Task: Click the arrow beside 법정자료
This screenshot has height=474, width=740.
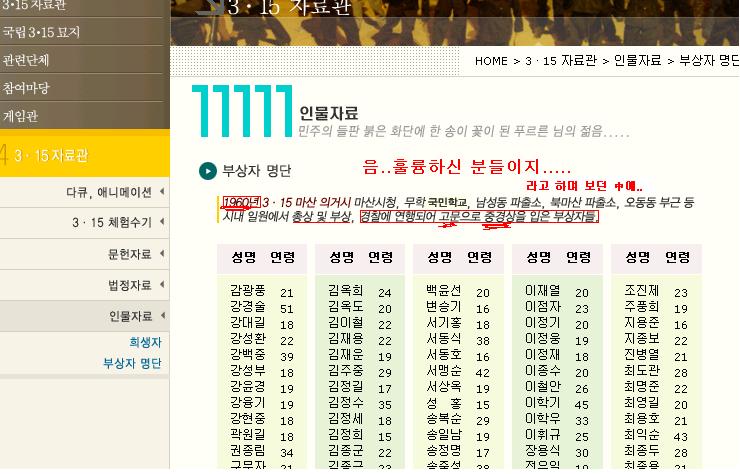Action: [x=162, y=285]
